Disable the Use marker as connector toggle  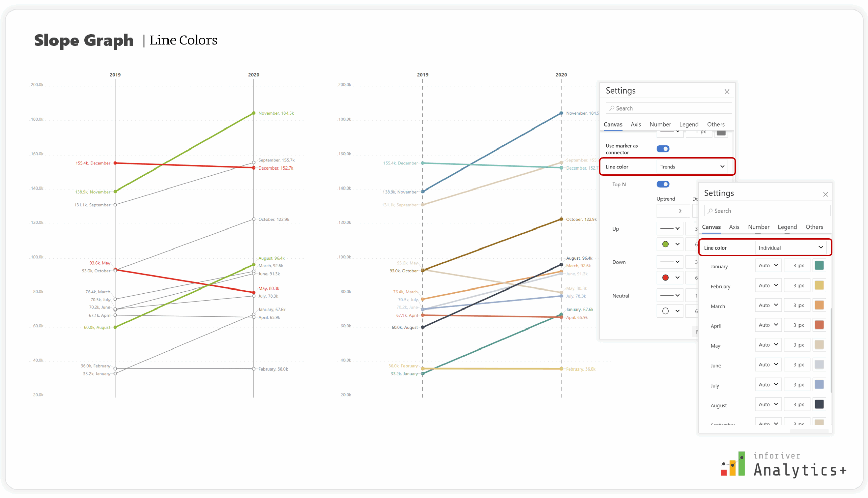pos(663,149)
